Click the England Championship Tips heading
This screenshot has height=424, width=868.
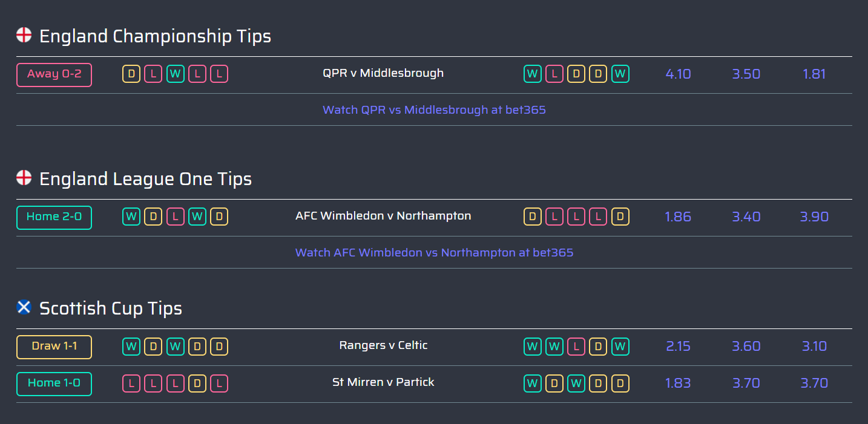tap(155, 36)
